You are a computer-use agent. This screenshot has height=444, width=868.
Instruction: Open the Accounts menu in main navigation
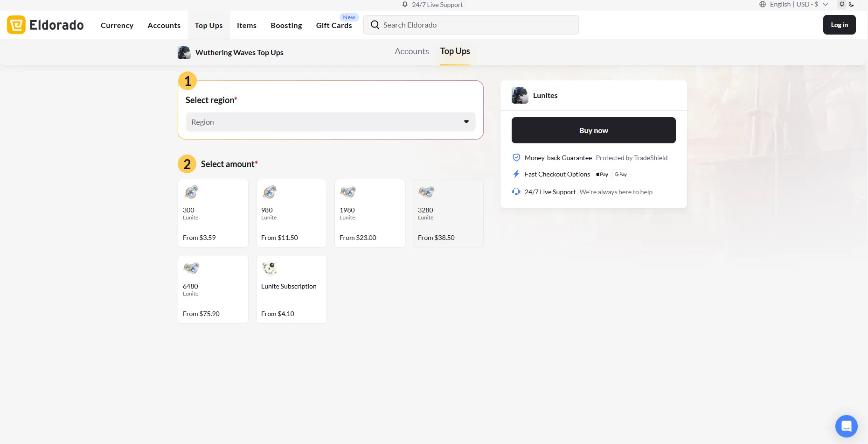coord(164,25)
